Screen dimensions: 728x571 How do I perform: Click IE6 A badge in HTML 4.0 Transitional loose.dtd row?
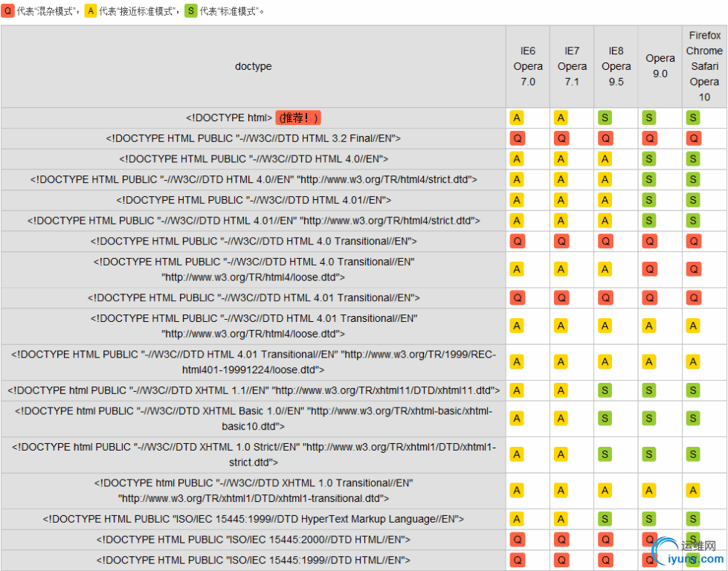pyautogui.click(x=517, y=269)
